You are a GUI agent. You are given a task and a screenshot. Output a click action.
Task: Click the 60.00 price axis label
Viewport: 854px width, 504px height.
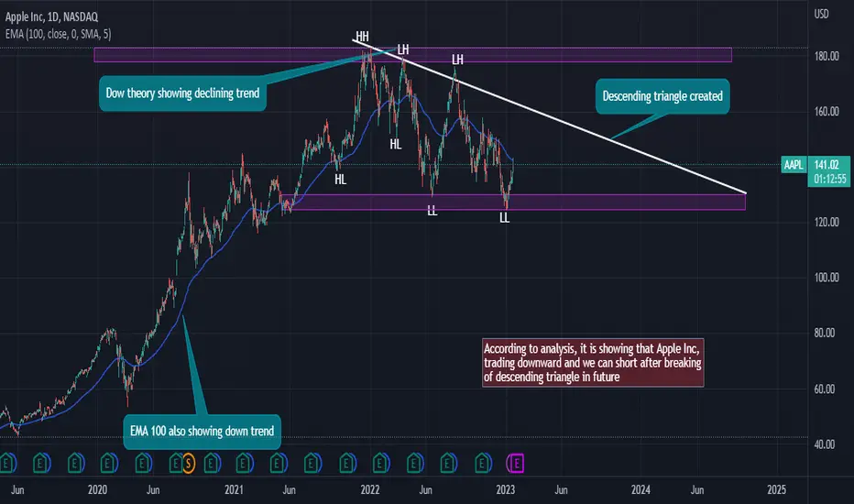pyautogui.click(x=825, y=389)
